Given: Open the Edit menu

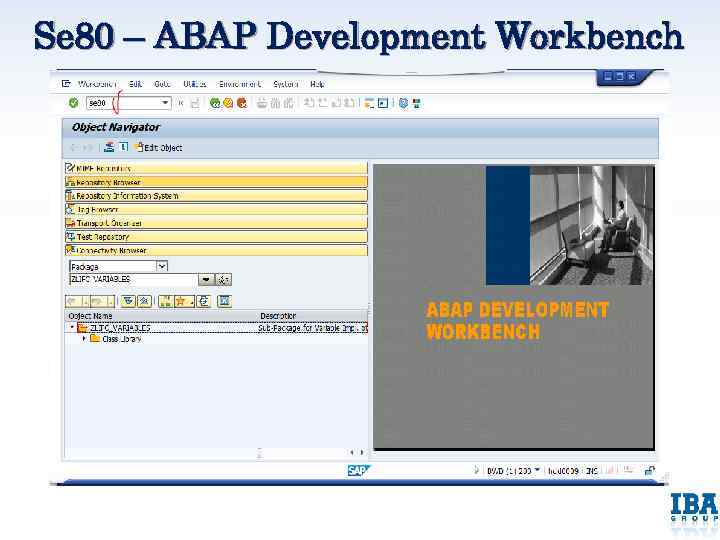Looking at the screenshot, I should pos(135,84).
